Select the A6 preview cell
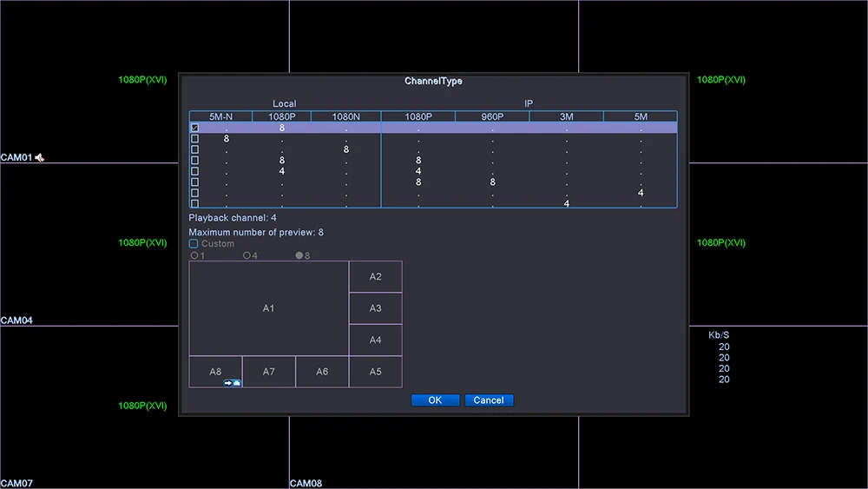Viewport: 868px width, 489px height. click(x=322, y=372)
